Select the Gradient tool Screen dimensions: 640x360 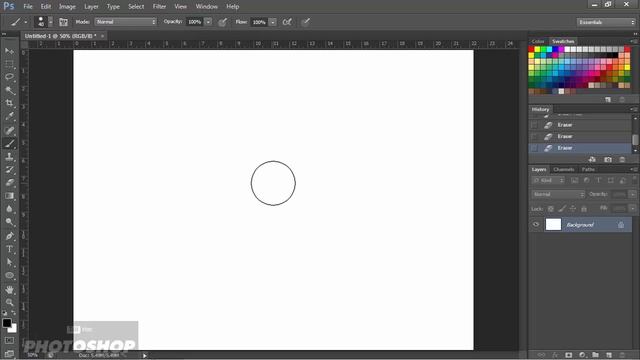click(9, 196)
